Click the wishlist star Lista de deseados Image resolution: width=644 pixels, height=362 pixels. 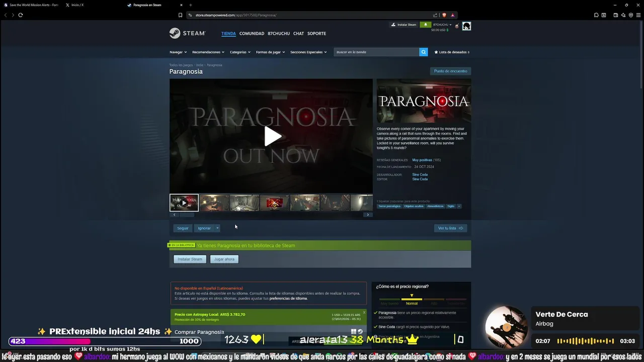tap(451, 52)
